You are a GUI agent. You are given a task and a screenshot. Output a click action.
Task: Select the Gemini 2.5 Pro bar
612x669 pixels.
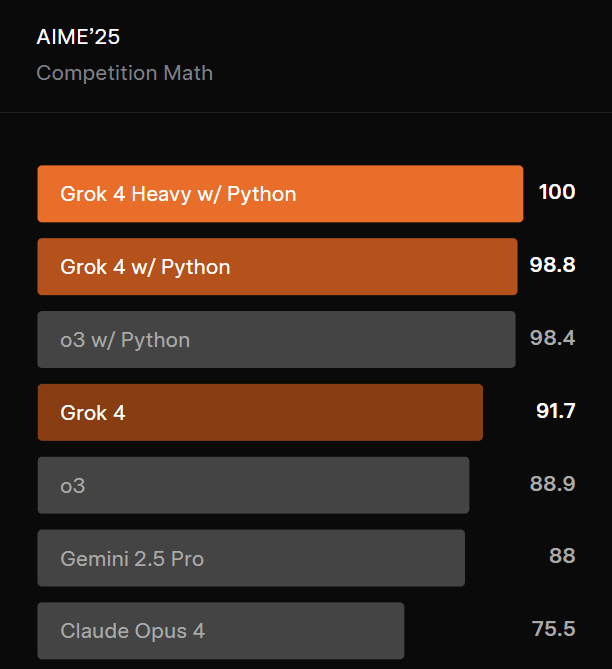251,558
